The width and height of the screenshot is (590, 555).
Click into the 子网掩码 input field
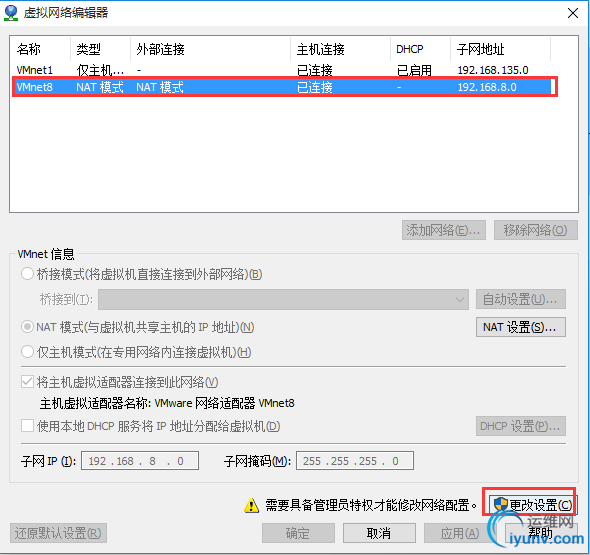[x=355, y=461]
